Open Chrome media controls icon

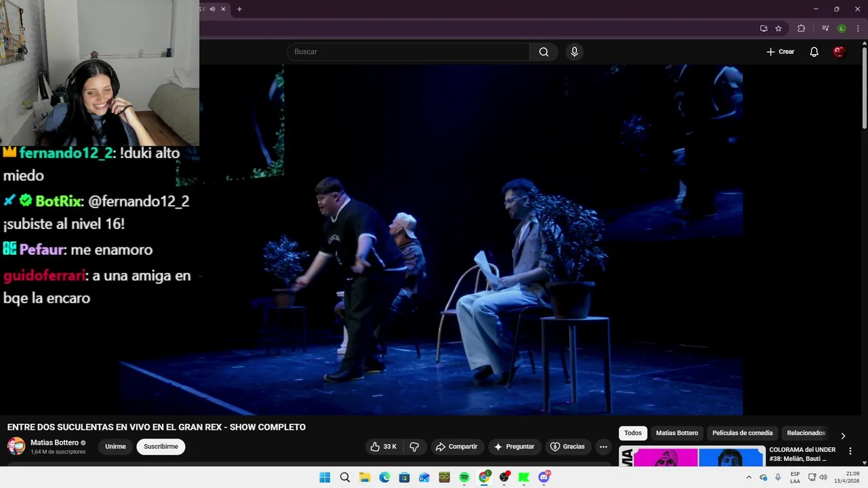(x=825, y=28)
